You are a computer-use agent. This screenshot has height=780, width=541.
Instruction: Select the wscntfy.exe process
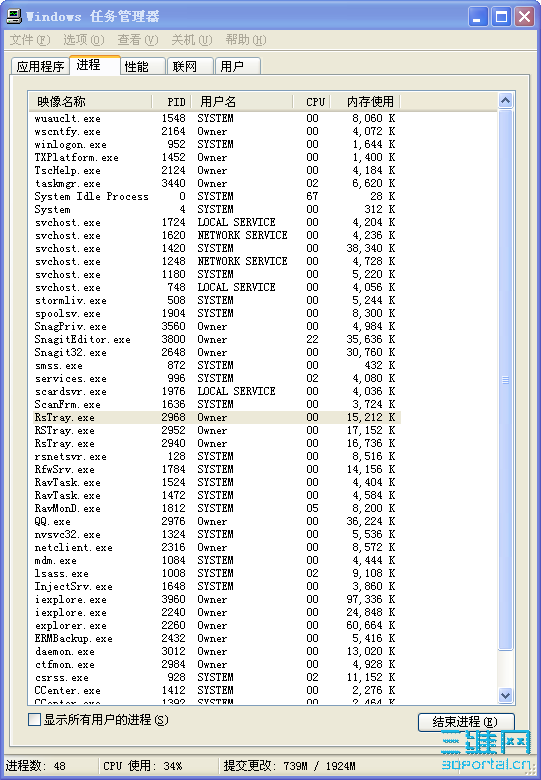click(x=217, y=131)
